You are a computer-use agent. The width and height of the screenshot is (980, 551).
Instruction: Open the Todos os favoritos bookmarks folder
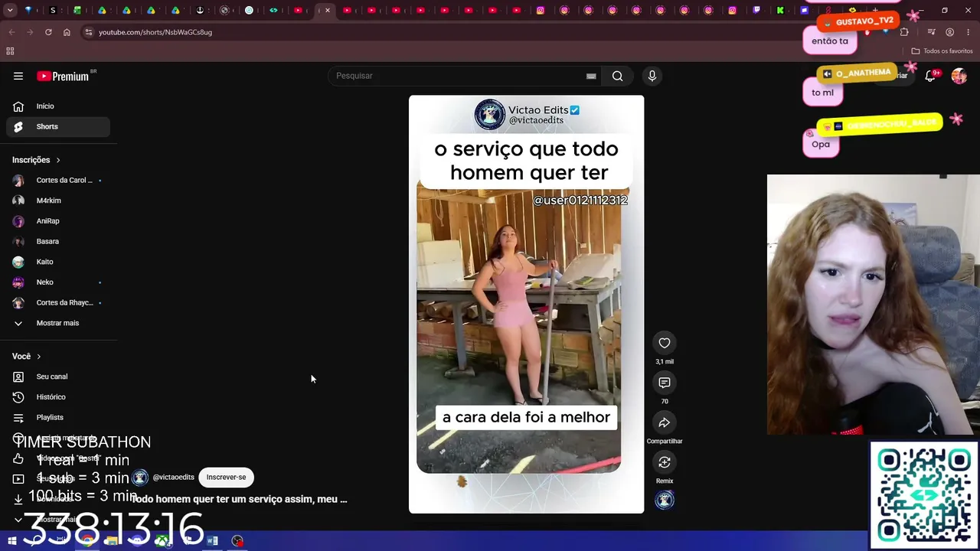[x=942, y=51]
